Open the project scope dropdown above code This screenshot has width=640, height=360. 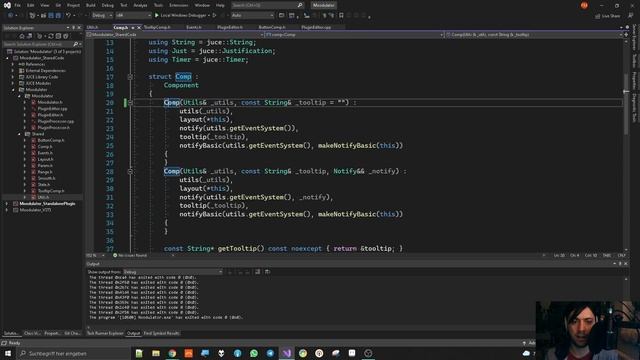click(176, 35)
